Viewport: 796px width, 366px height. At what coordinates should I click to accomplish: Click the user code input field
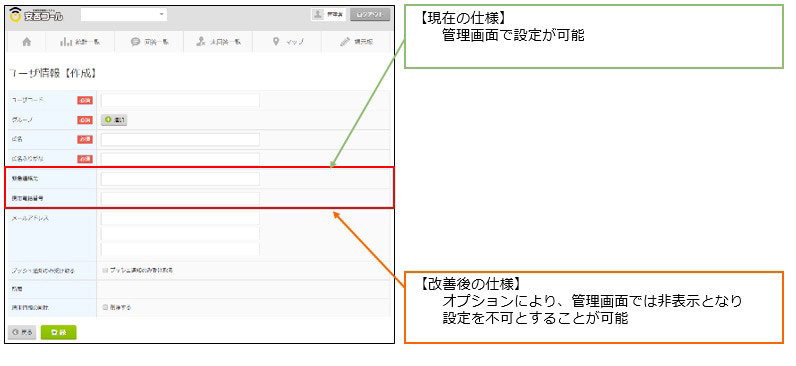click(180, 100)
